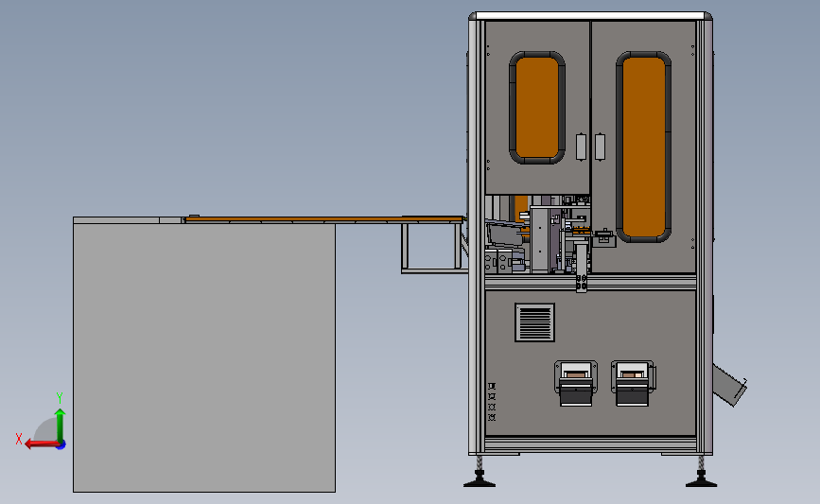
Task: Pick the left door handle
Action: click(581, 147)
